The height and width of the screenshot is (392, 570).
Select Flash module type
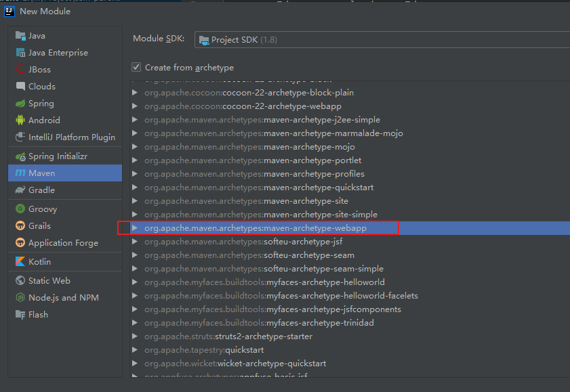click(x=65, y=314)
